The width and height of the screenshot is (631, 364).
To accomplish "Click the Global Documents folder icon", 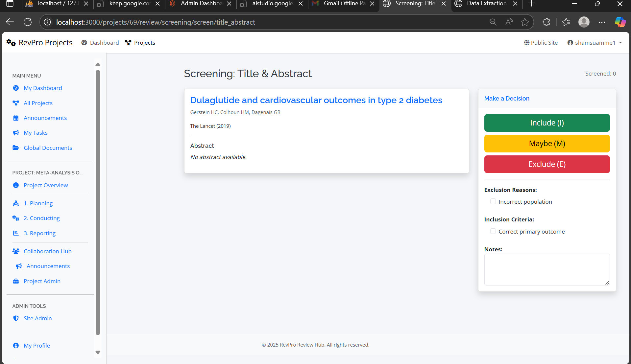I will pos(16,148).
